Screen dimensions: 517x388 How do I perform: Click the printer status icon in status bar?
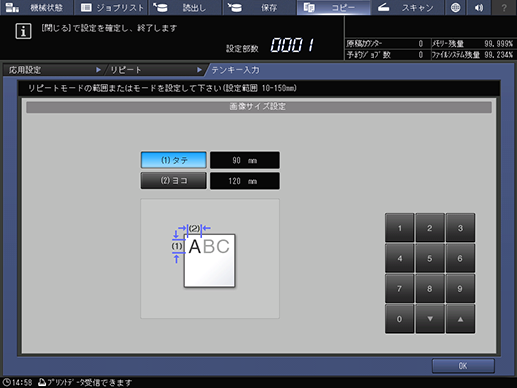42,382
